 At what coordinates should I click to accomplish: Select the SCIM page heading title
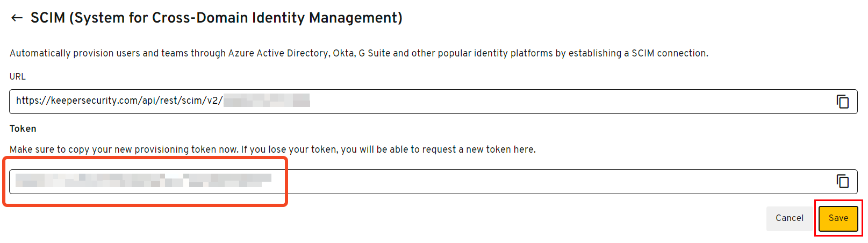216,18
